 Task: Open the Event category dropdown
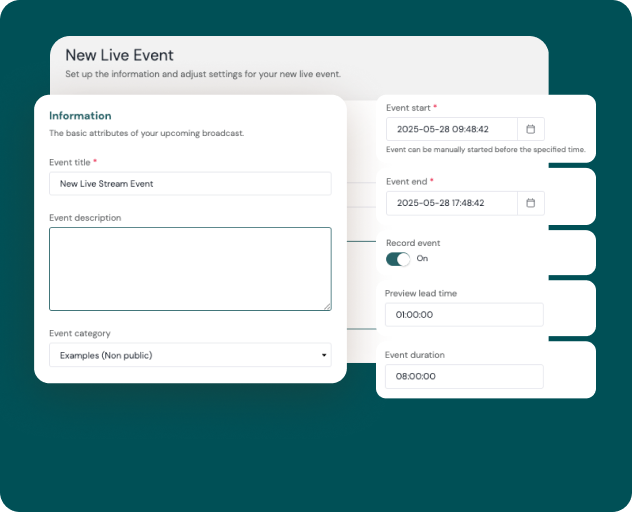coord(190,355)
